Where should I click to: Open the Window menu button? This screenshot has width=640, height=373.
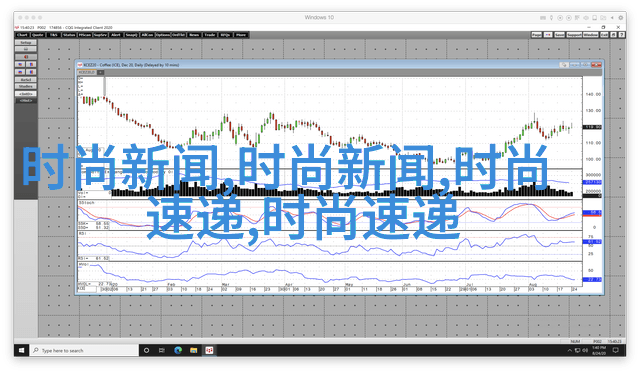[x=590, y=35]
